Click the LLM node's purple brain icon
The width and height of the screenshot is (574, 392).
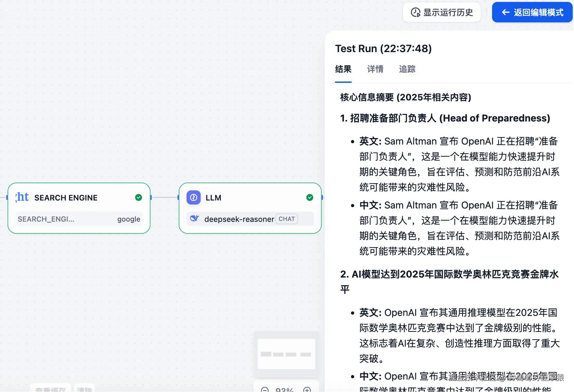194,198
